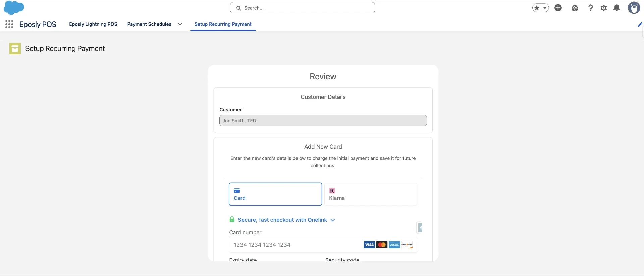The height and width of the screenshot is (276, 644).
Task: Click the Eposly POS app name
Action: [x=38, y=24]
